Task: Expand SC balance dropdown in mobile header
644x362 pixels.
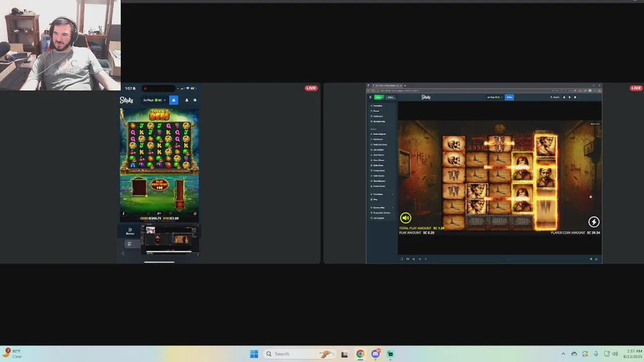Action: click(154, 100)
